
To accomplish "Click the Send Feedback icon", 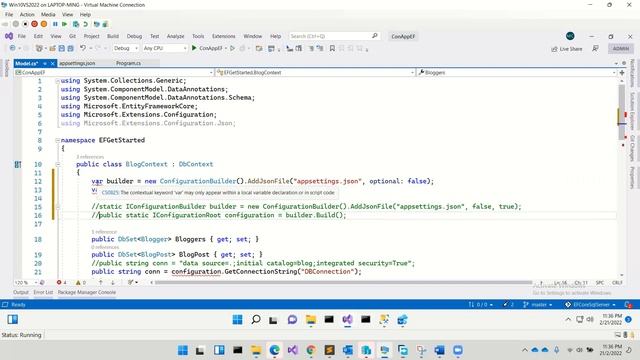I will click(x=596, y=49).
